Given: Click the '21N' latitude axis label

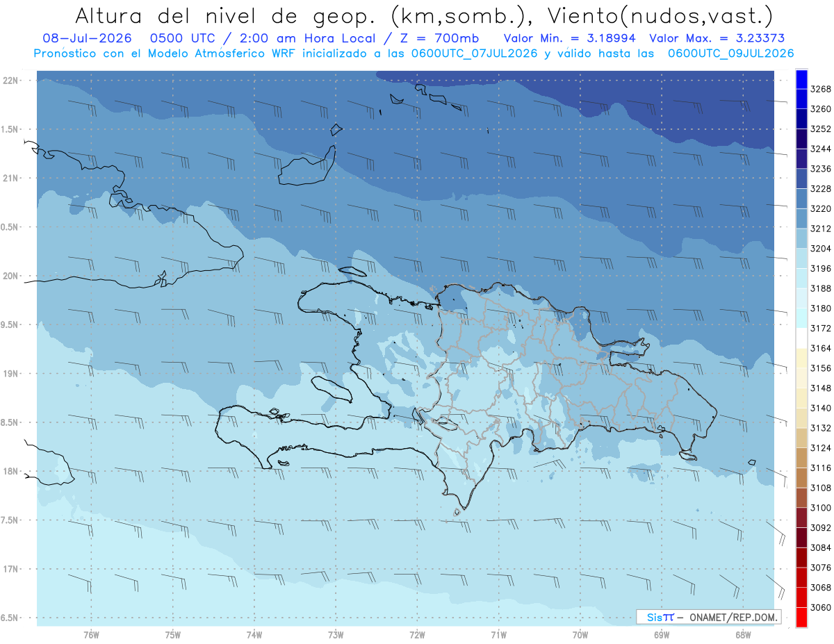Looking at the screenshot, I should click(x=10, y=178).
